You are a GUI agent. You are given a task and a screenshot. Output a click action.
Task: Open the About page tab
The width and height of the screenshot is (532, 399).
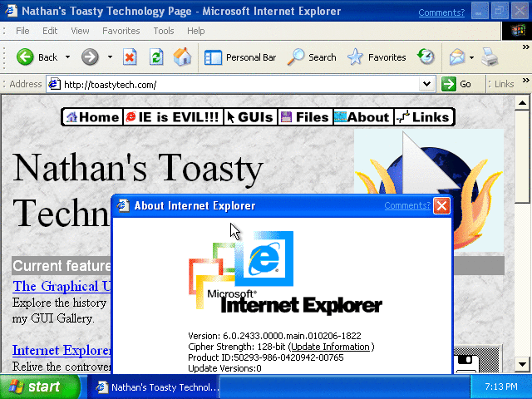click(x=362, y=117)
